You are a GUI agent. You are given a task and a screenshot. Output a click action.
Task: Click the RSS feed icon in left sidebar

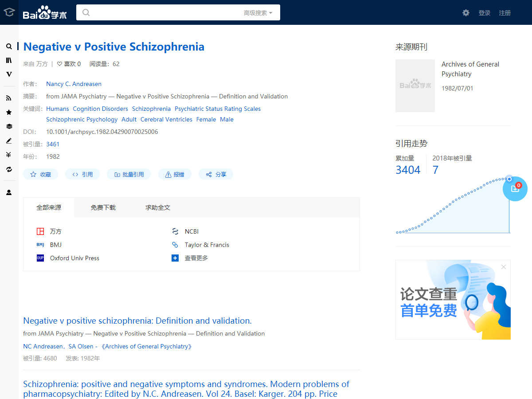(9, 98)
